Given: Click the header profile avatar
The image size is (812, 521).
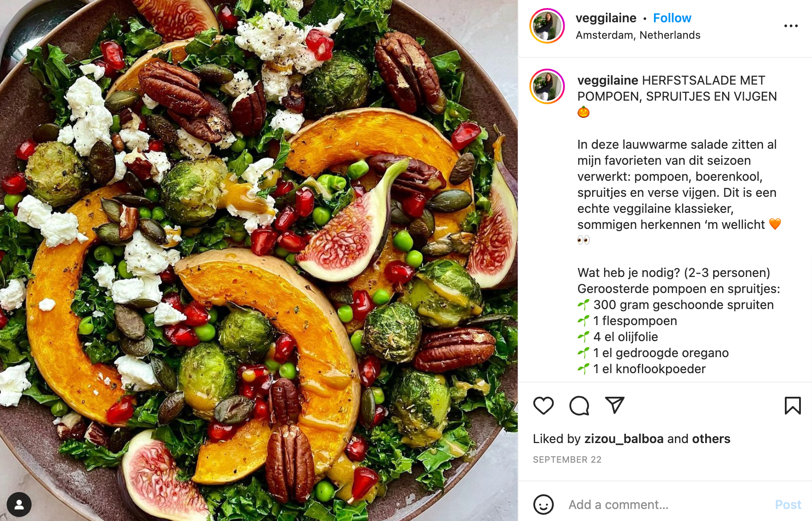Looking at the screenshot, I should click(547, 26).
